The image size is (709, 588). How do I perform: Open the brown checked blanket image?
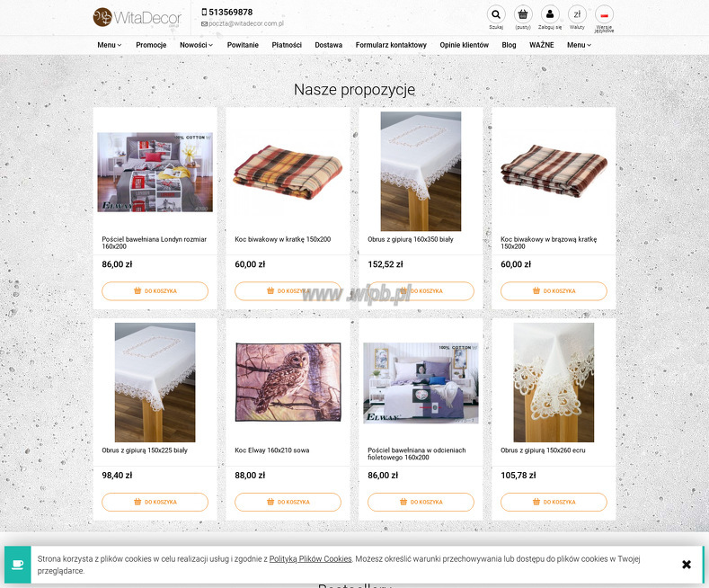pyautogui.click(x=554, y=172)
